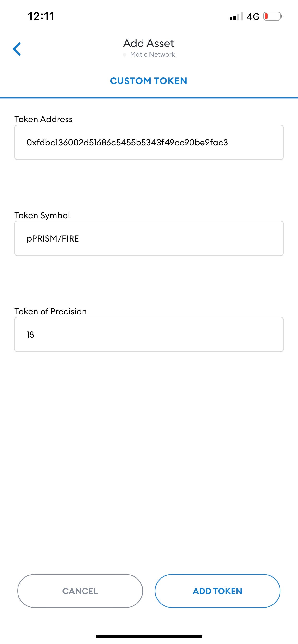Tap the precision value 18
The image size is (298, 644).
point(30,334)
